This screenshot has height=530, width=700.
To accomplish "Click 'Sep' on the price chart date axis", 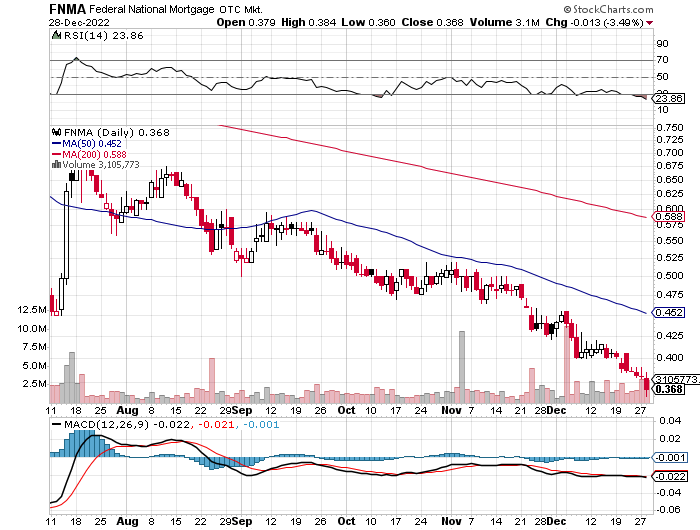I will click(242, 410).
